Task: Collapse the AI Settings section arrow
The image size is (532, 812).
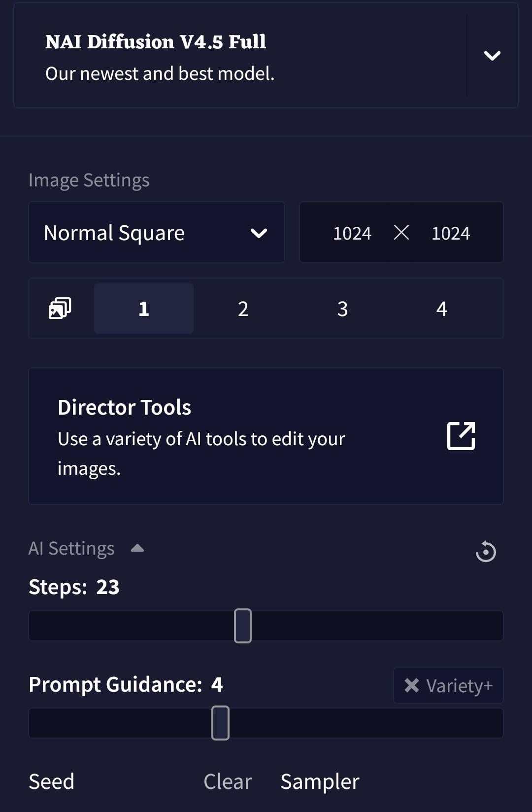Action: (137, 548)
